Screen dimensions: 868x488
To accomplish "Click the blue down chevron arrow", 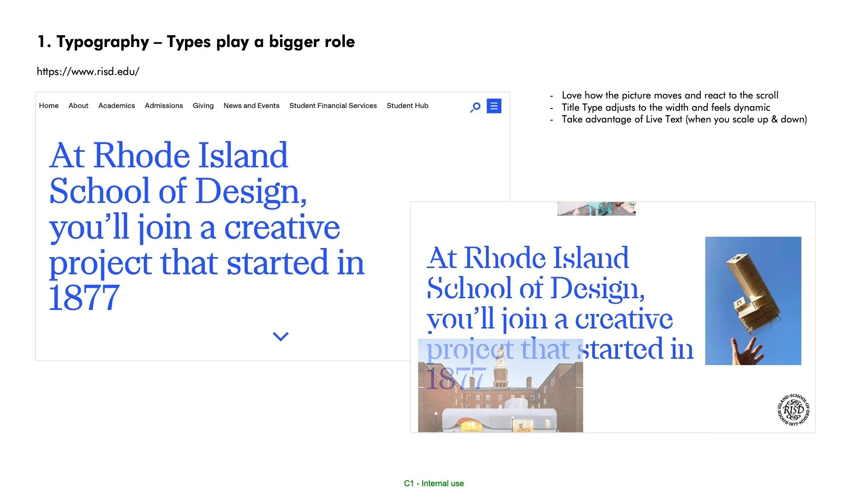I will click(x=280, y=336).
